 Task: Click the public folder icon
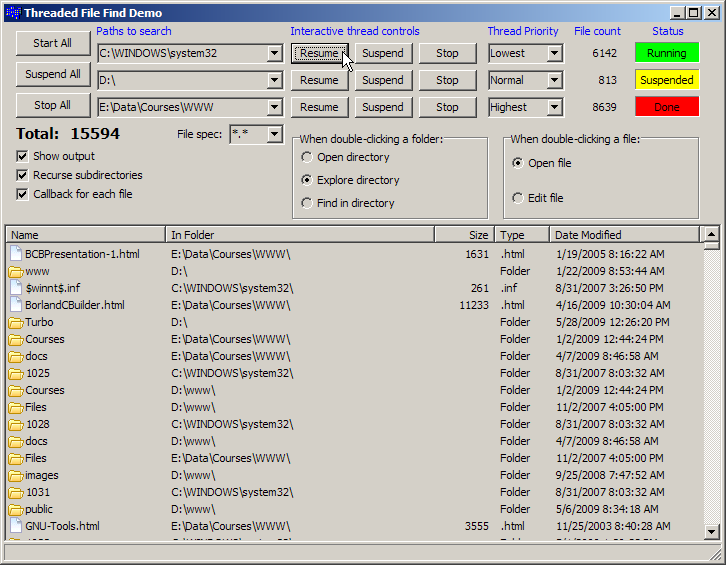point(15,509)
